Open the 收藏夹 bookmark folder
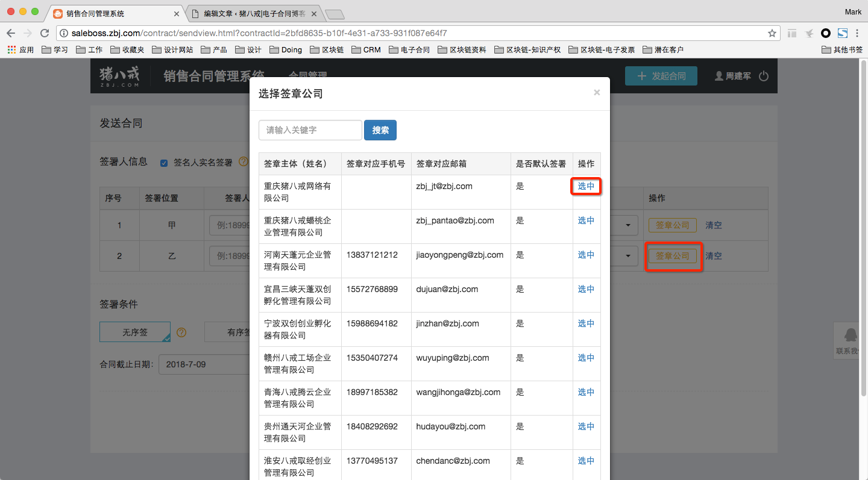This screenshot has height=480, width=868. 127,50
